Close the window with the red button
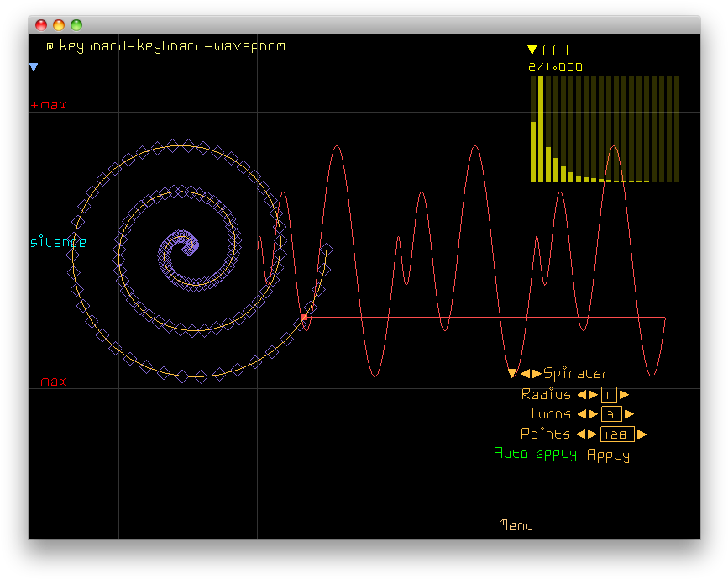 (41, 25)
